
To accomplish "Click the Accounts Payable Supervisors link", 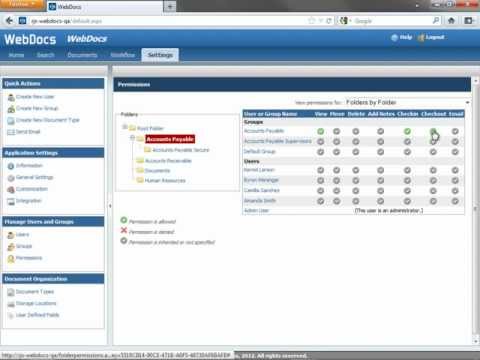I will (278, 141).
